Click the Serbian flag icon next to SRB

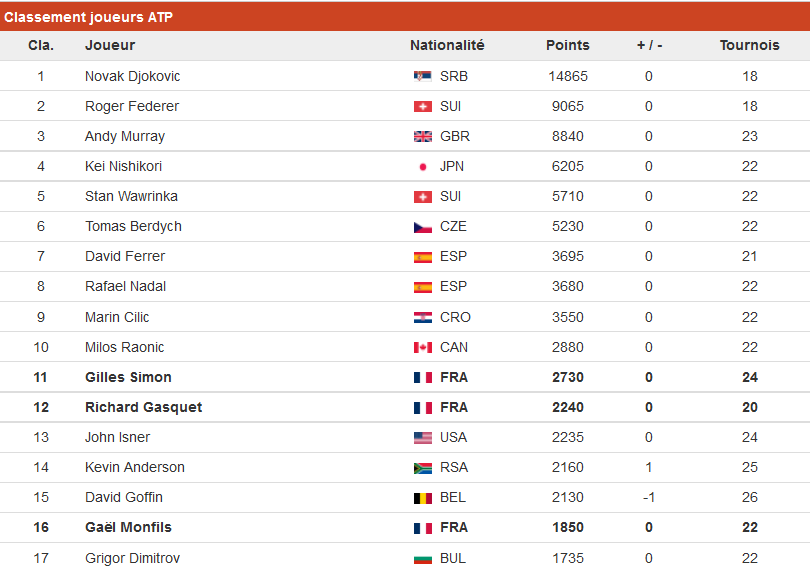pyautogui.click(x=423, y=76)
